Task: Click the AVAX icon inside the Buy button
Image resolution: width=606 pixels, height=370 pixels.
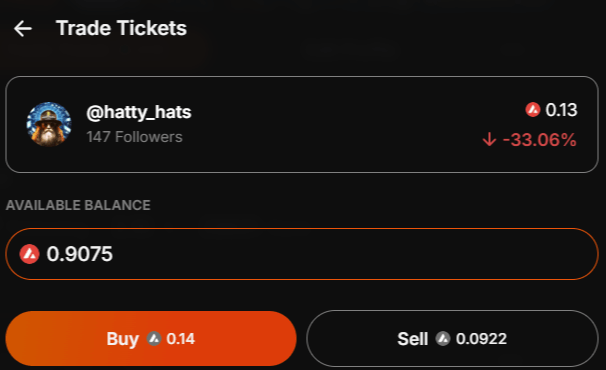Action: [154, 339]
